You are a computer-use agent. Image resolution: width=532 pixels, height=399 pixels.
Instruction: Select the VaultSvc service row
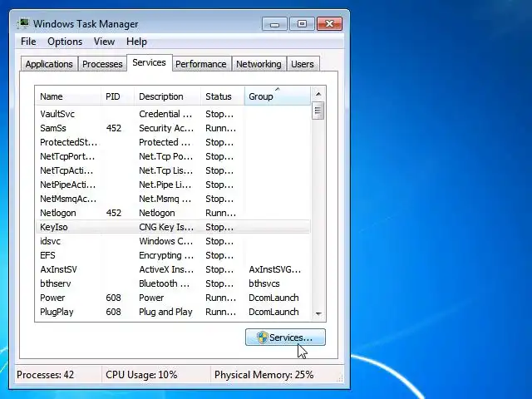click(173, 114)
